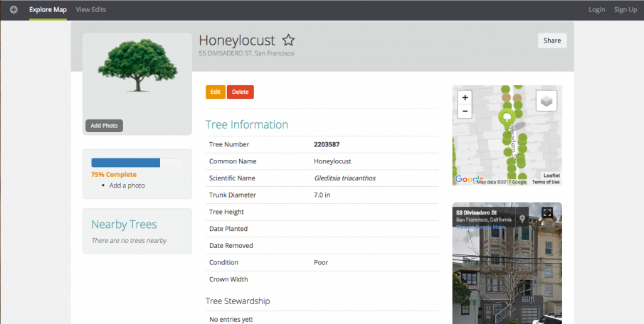Click the Tree Stewardship heading

pos(238,301)
